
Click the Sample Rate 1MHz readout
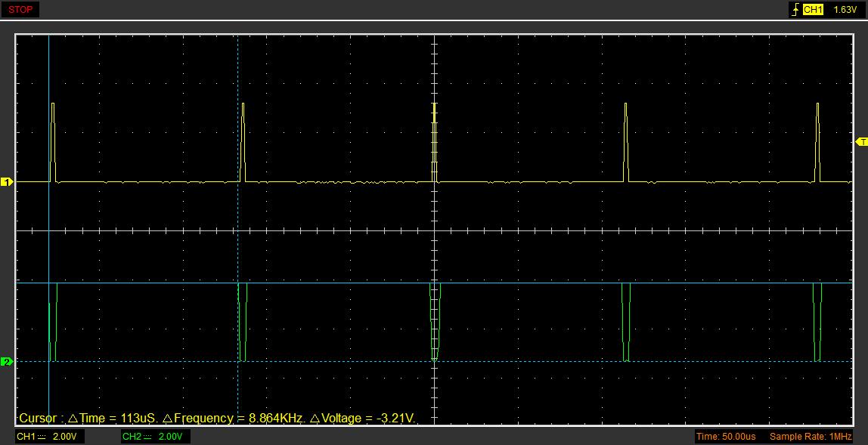(x=811, y=437)
